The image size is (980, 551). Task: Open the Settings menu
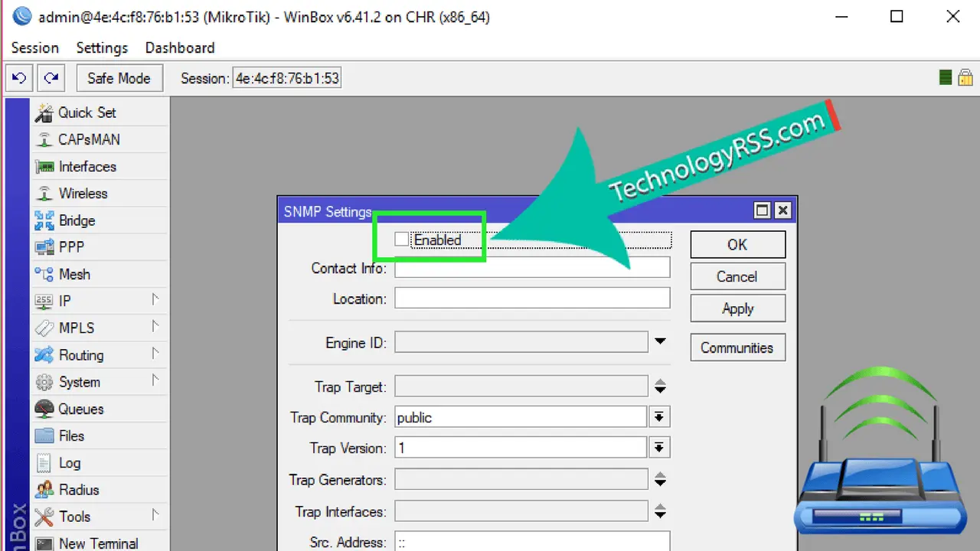click(102, 47)
